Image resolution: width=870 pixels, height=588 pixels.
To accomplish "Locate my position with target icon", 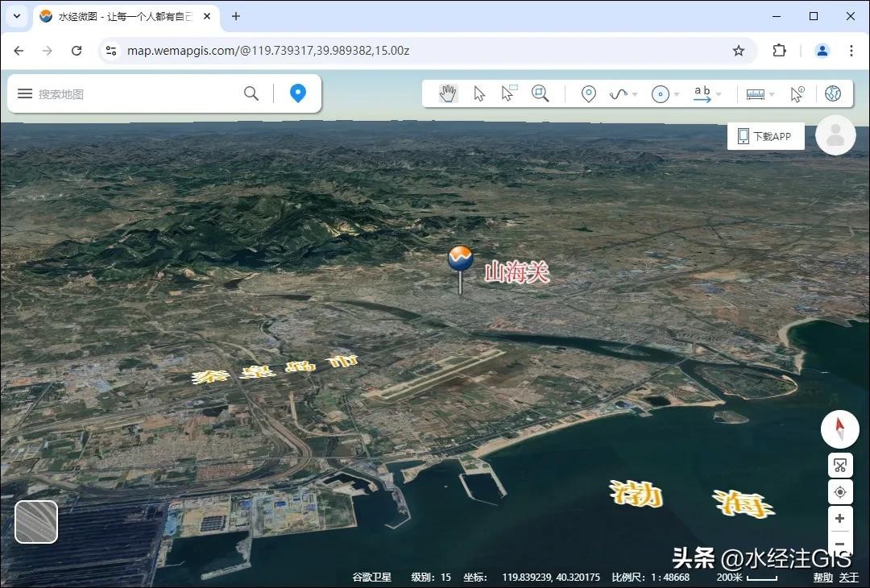I will [839, 492].
